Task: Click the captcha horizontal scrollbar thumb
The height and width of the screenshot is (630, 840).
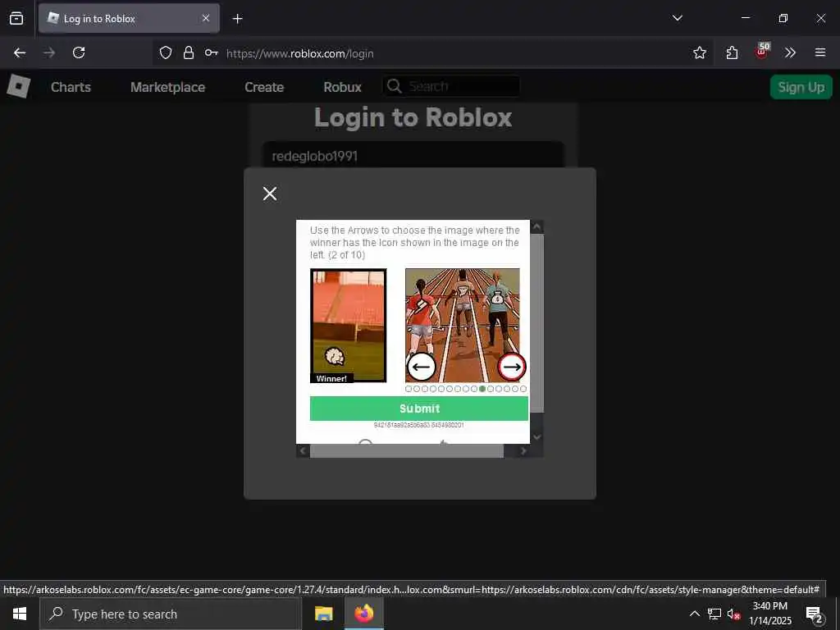Action: point(407,451)
